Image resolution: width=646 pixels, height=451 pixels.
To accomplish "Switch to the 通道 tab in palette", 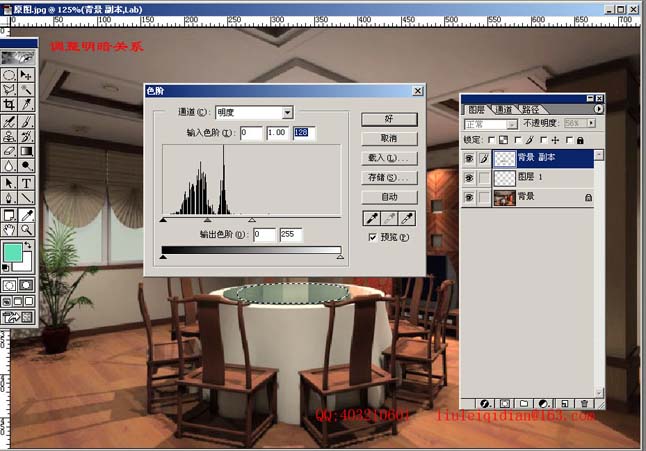I will pyautogui.click(x=503, y=110).
